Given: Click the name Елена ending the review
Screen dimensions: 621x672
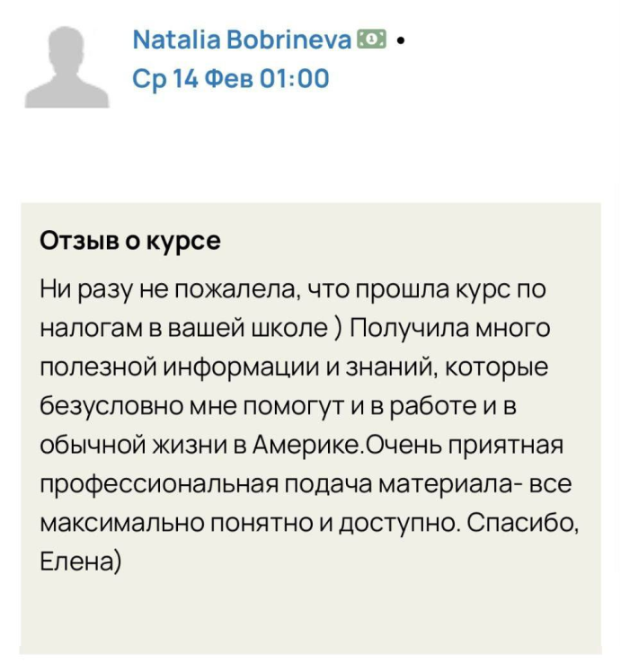Looking at the screenshot, I should pos(75,561).
